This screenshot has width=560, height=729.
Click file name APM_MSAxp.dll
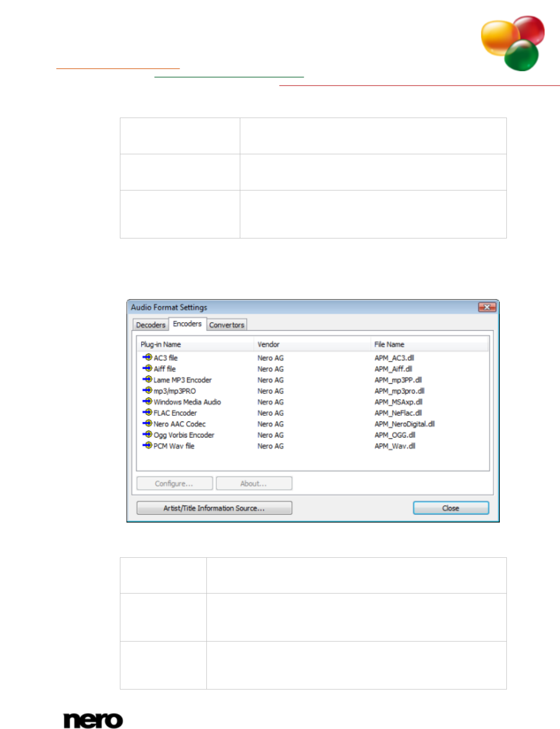pos(398,402)
